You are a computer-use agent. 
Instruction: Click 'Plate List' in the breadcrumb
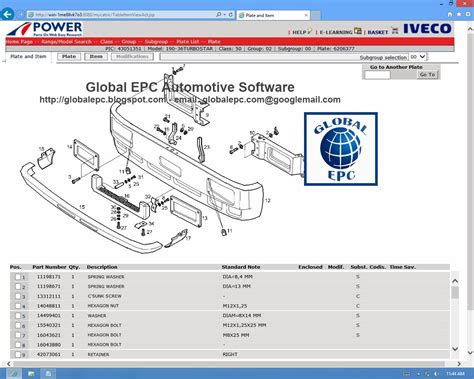point(188,42)
